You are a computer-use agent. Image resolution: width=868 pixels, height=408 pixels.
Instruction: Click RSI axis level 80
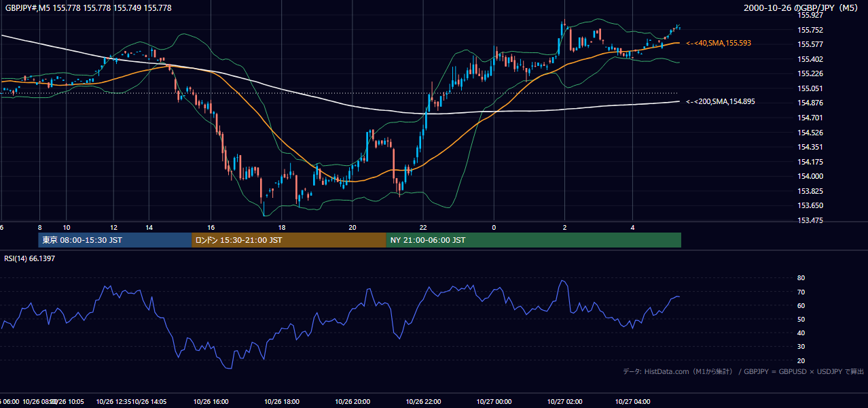tap(801, 278)
